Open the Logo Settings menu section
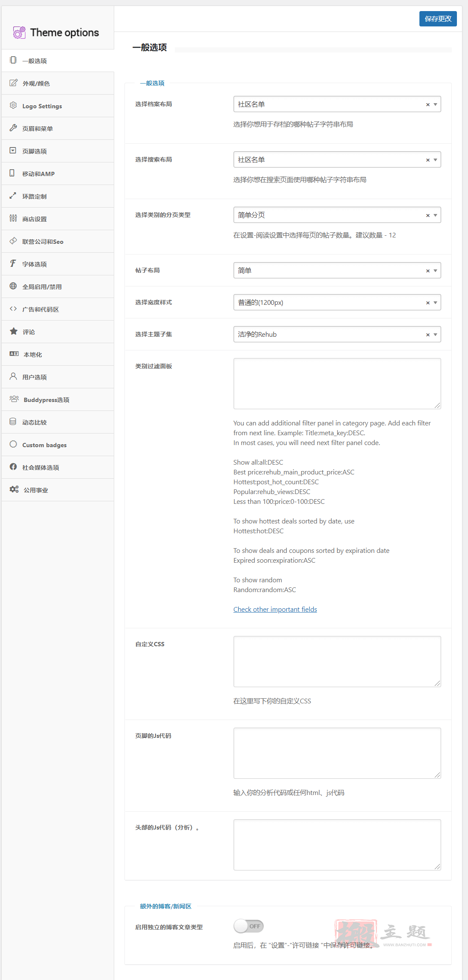The image size is (468, 980). tap(58, 106)
